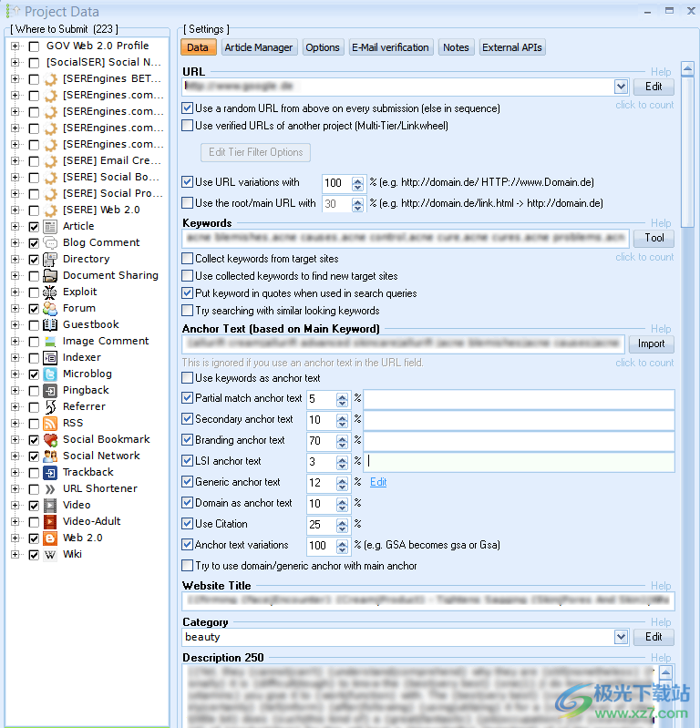Uncheck the Use Citation option
The image size is (700, 728).
coord(187,523)
